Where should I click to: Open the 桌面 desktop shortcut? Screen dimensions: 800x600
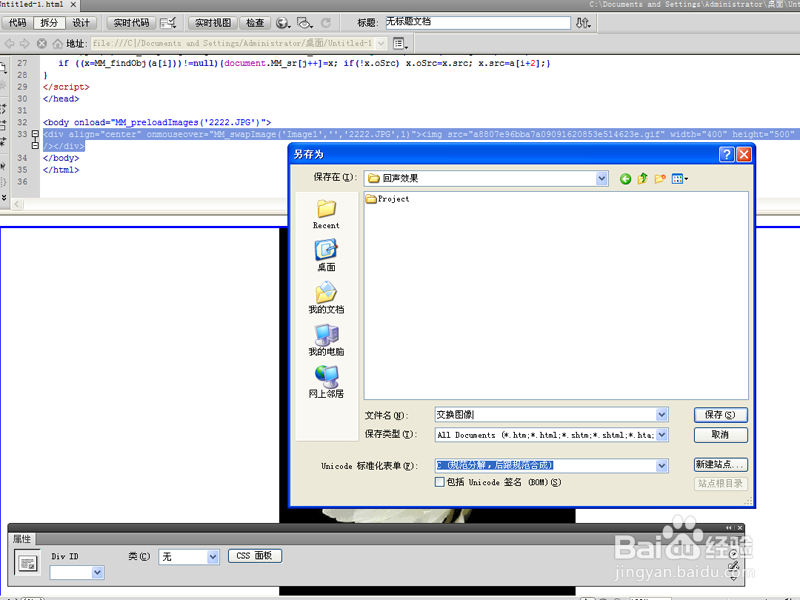pyautogui.click(x=326, y=256)
